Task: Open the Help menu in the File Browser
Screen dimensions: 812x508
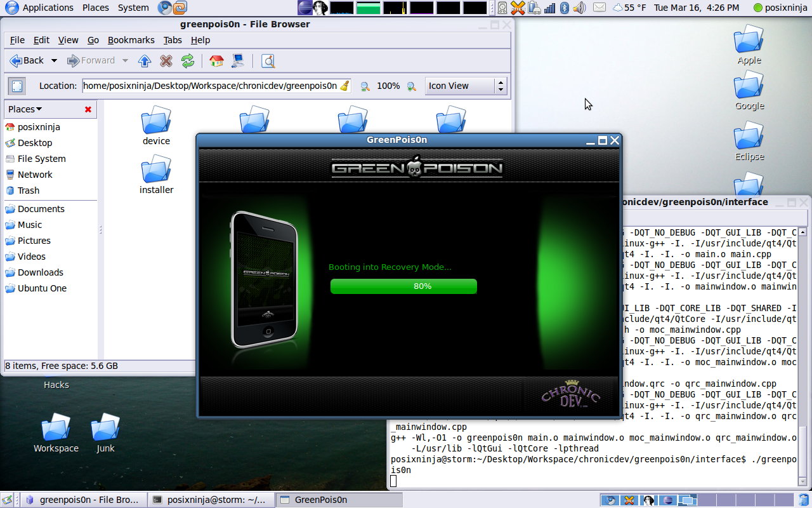Action: [x=200, y=40]
